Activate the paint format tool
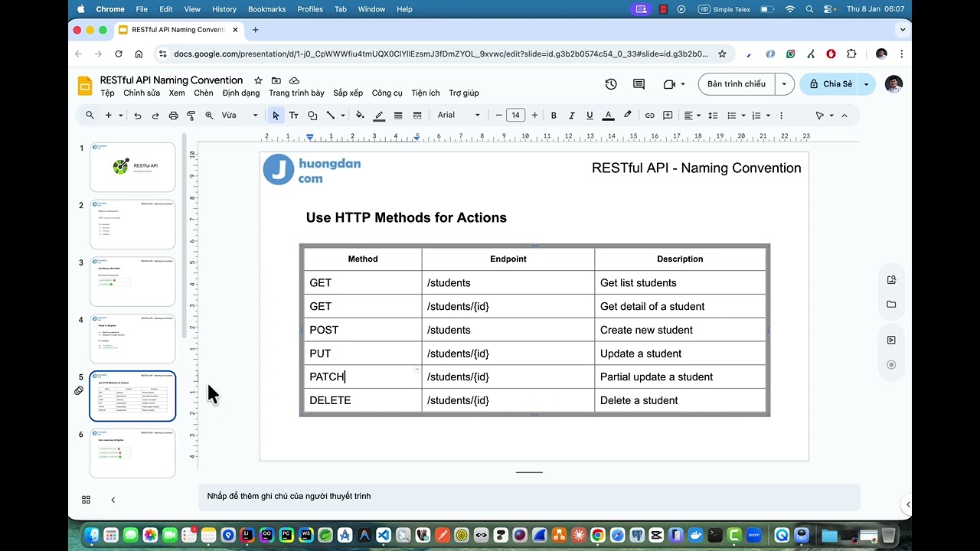980x551 pixels. pyautogui.click(x=191, y=116)
